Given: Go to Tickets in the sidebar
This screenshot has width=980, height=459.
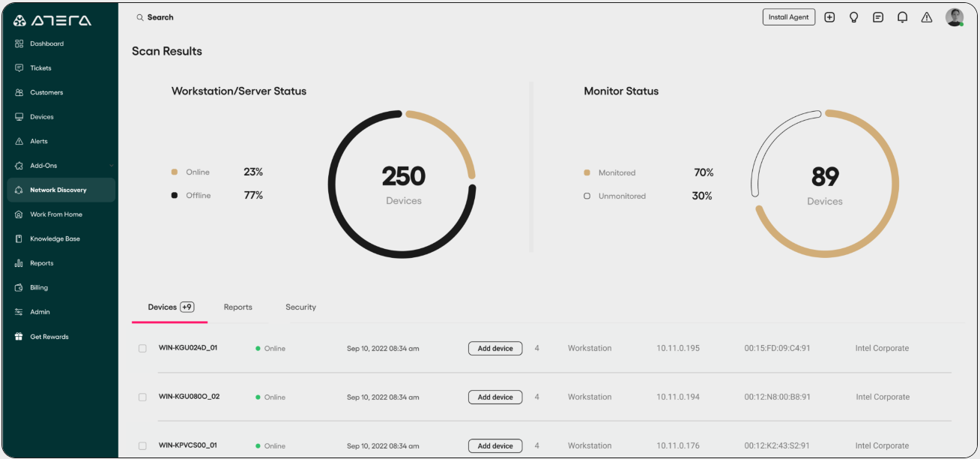Looking at the screenshot, I should point(40,68).
